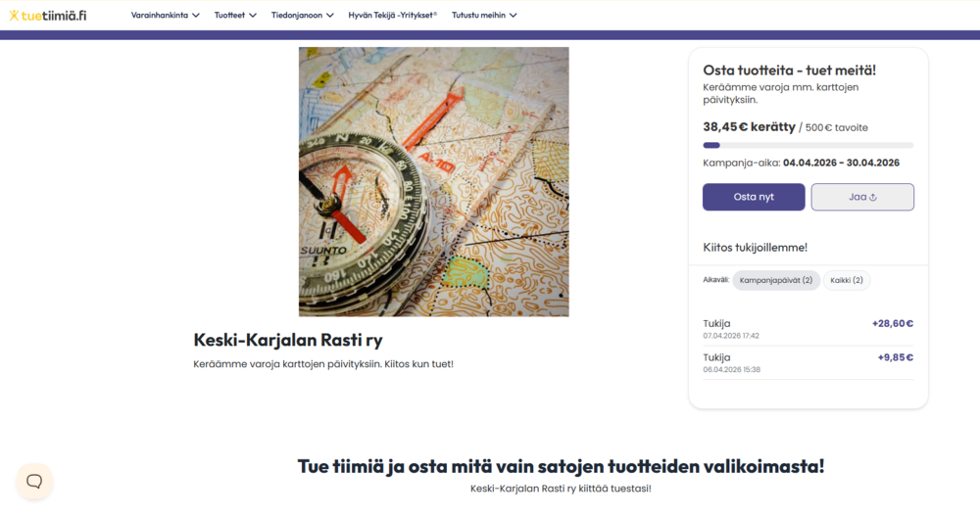Switch filter to Kaikki (2)
The height and width of the screenshot is (515, 980).
click(x=847, y=280)
